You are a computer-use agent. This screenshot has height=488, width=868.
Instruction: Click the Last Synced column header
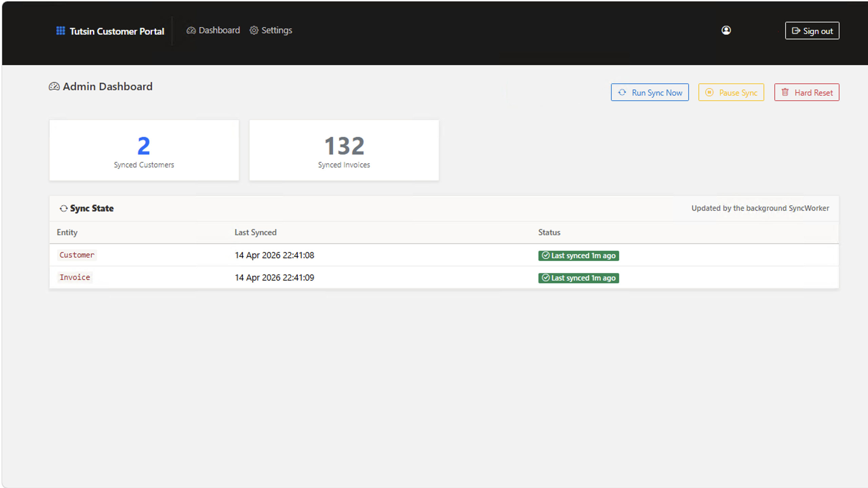coord(256,232)
